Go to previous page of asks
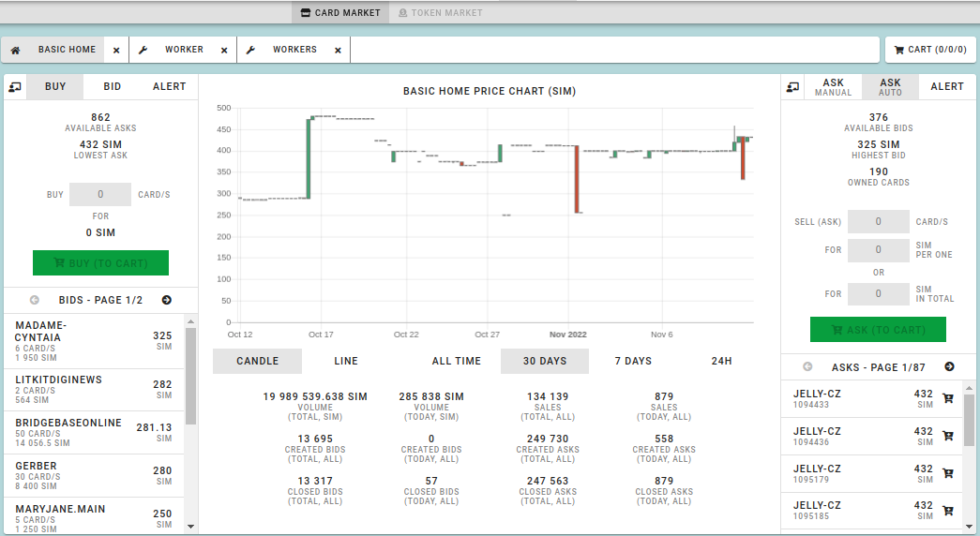This screenshot has width=980, height=536. [x=807, y=367]
